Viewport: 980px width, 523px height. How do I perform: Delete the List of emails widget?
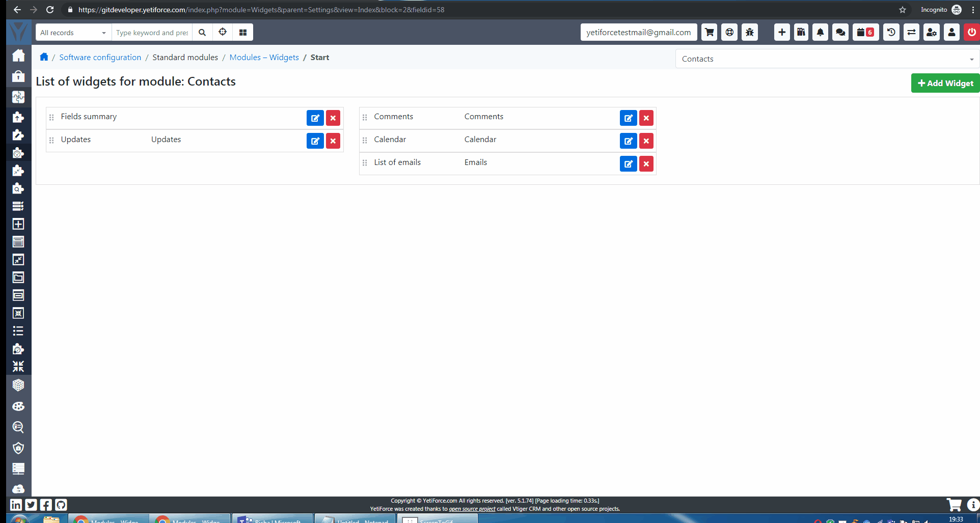[x=646, y=164]
